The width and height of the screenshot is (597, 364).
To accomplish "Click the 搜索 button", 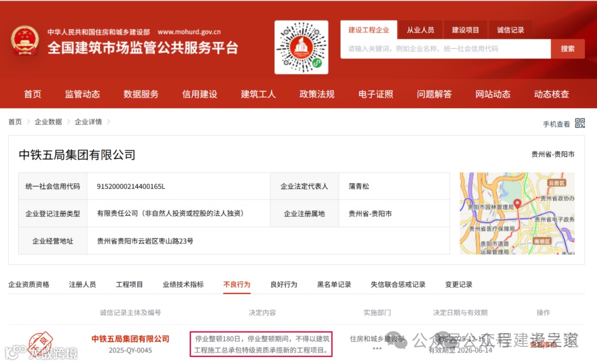I will click(567, 49).
